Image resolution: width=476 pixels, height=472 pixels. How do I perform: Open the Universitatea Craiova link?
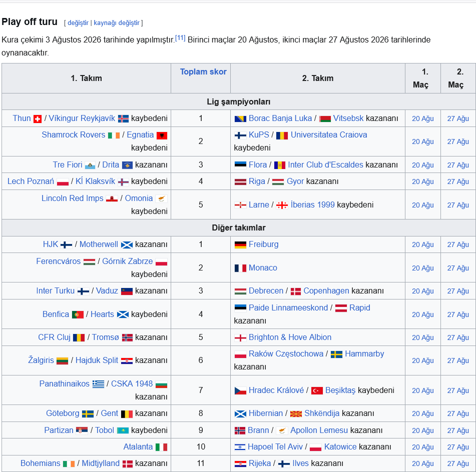point(329,134)
